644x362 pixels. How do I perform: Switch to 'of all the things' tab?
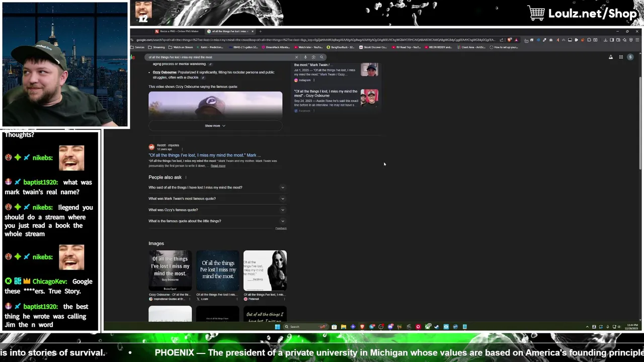pos(229,31)
